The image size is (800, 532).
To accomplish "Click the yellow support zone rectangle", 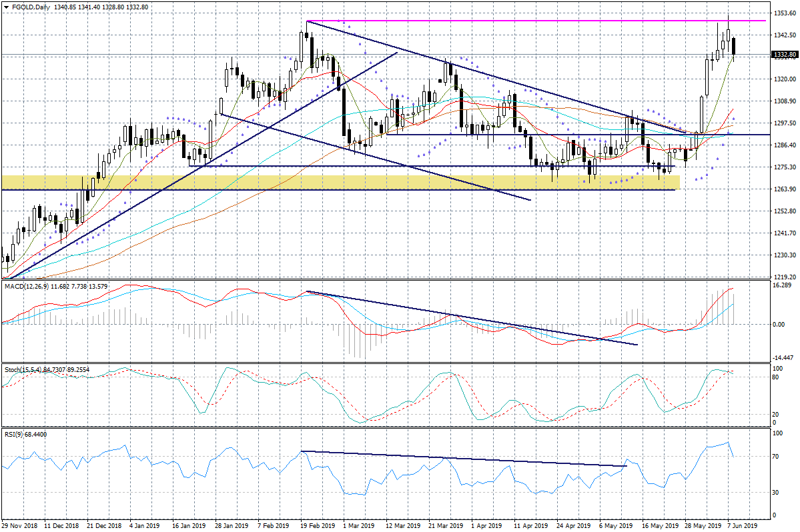I will pyautogui.click(x=334, y=182).
